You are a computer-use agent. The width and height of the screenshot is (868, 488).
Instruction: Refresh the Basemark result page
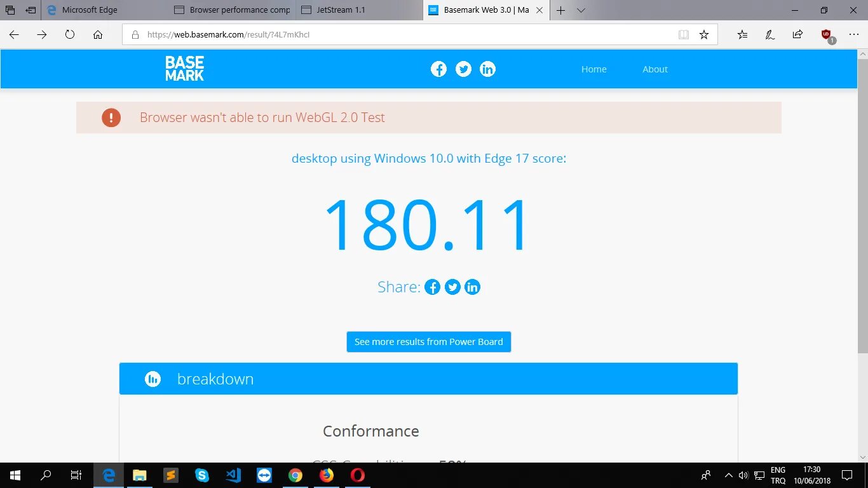point(70,35)
